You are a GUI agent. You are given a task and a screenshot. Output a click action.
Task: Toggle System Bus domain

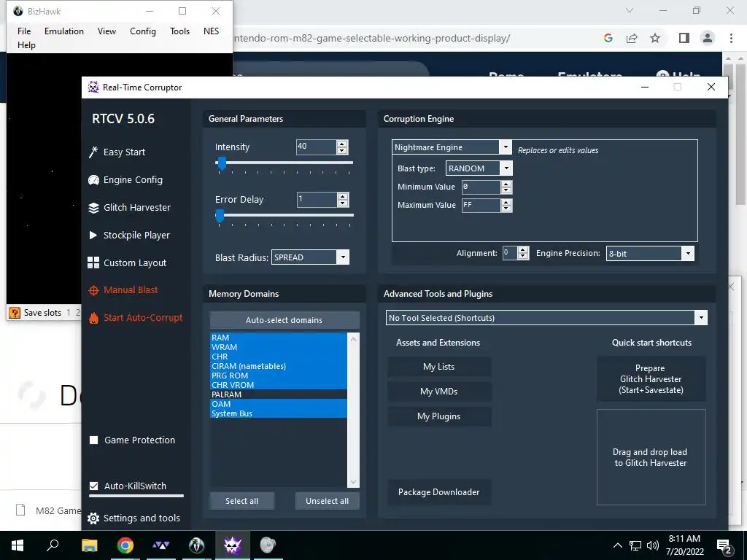[x=278, y=413]
